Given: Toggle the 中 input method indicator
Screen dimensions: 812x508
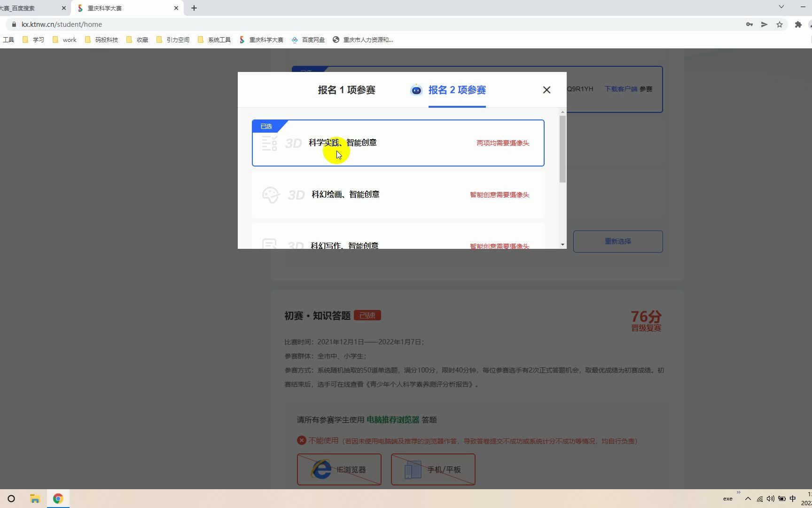Looking at the screenshot, I should click(793, 499).
